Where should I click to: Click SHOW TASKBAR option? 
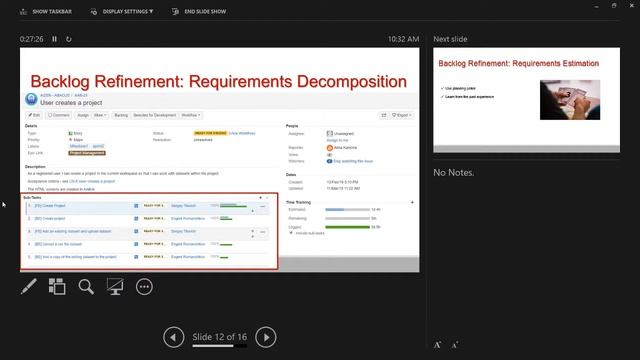(x=46, y=11)
